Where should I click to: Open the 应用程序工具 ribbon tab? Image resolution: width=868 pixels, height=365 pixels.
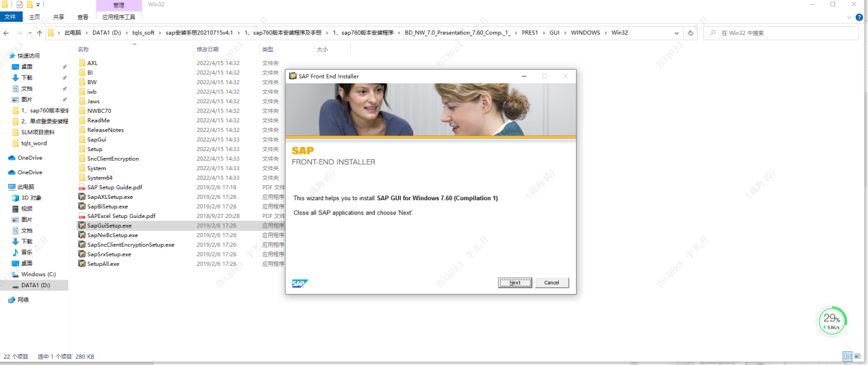point(119,16)
